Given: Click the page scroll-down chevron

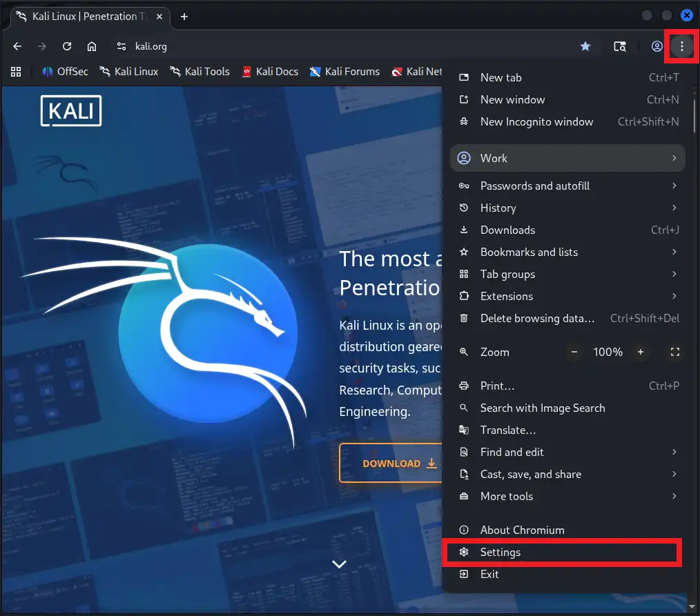Looking at the screenshot, I should [339, 564].
